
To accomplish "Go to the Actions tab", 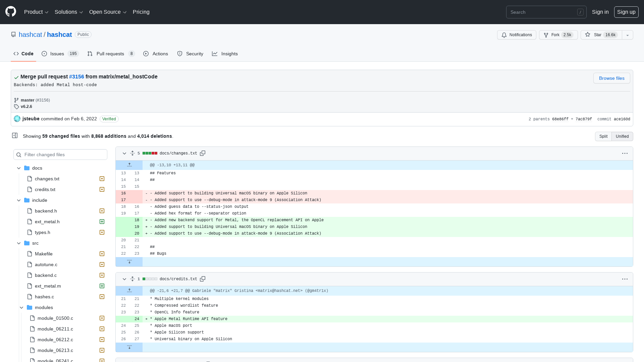I will (x=156, y=54).
